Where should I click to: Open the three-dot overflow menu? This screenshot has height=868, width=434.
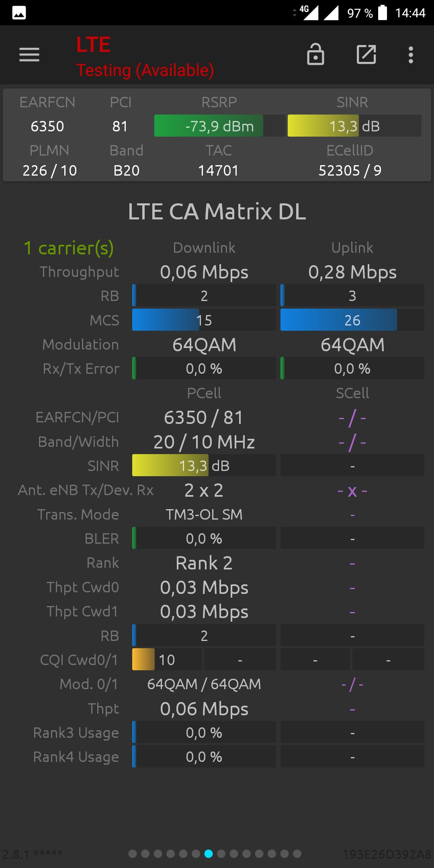411,55
